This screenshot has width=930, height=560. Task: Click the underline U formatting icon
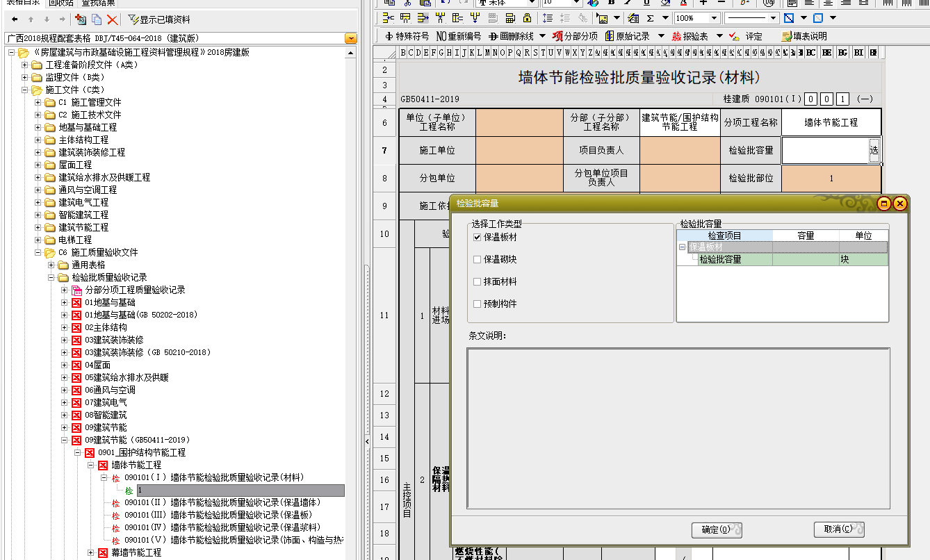pyautogui.click(x=647, y=3)
